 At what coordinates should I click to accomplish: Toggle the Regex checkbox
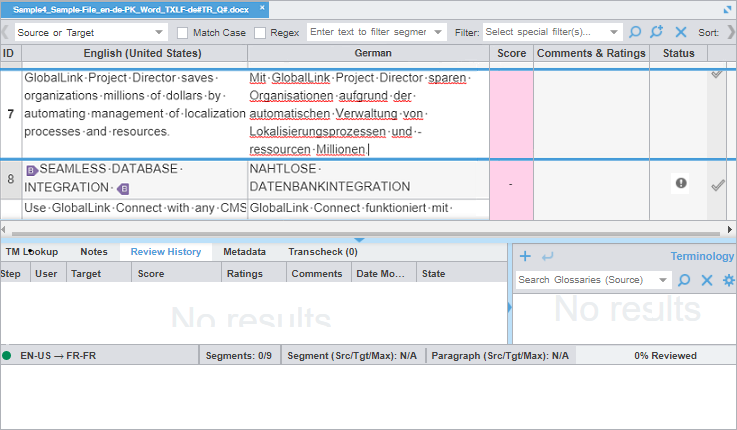tap(261, 33)
